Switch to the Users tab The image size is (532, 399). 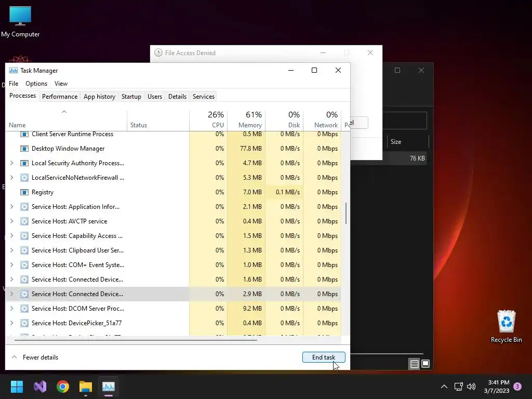point(155,97)
